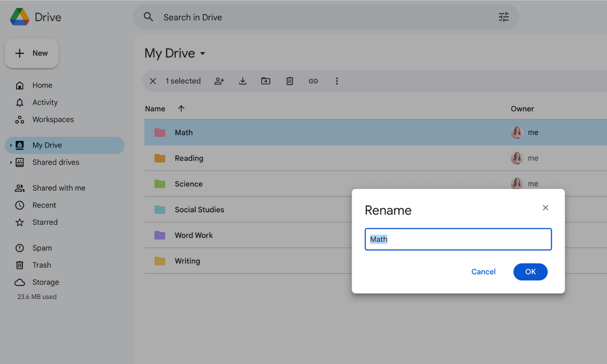Send the selected folder to trash
This screenshot has width=607, height=364.
pos(289,81)
